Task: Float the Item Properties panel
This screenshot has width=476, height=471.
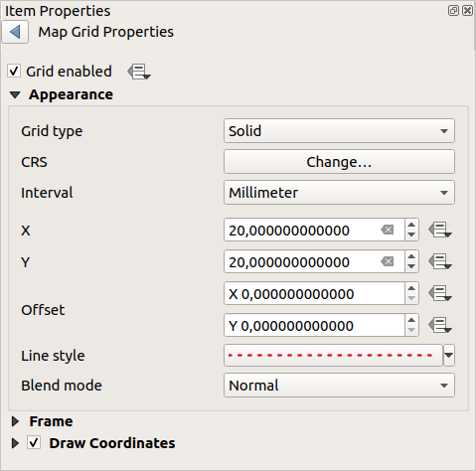Action: [453, 11]
